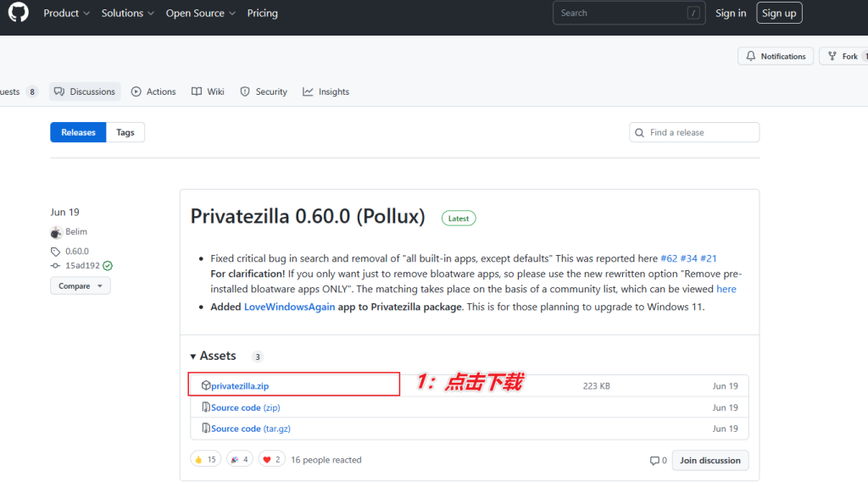The width and height of the screenshot is (868, 487).
Task: Select the Releases button
Action: [x=78, y=132]
